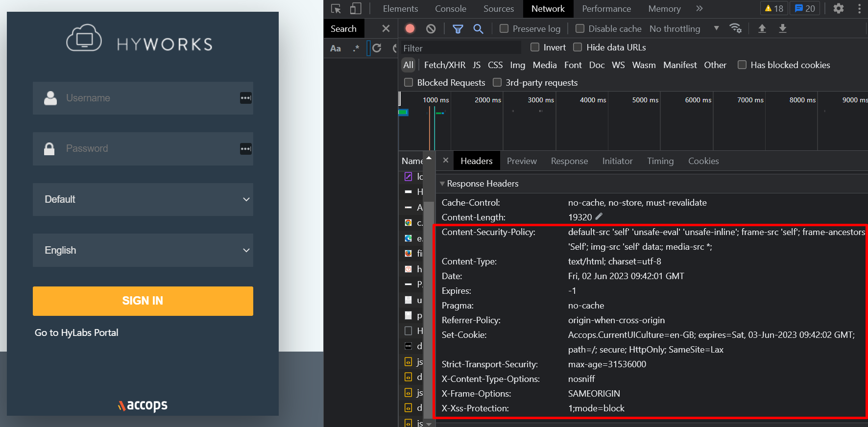Click the export HAR download icon
Image resolution: width=868 pixels, height=427 pixels.
click(783, 28)
